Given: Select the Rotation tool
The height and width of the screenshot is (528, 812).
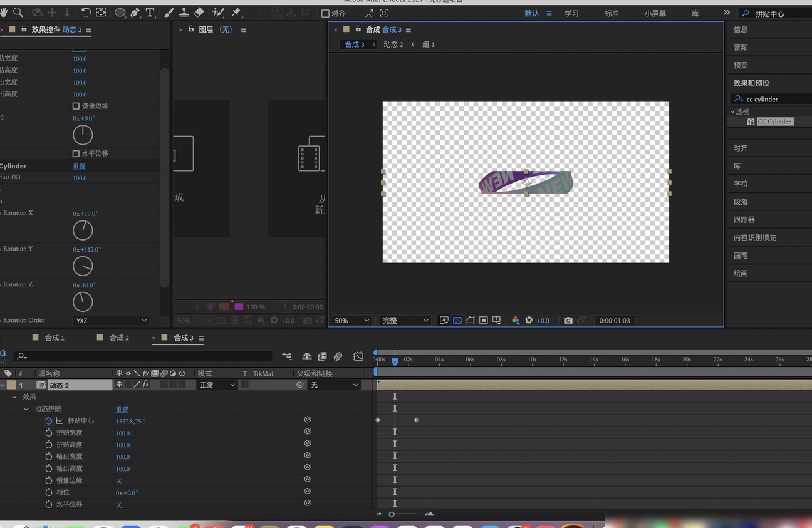Looking at the screenshot, I should [86, 13].
